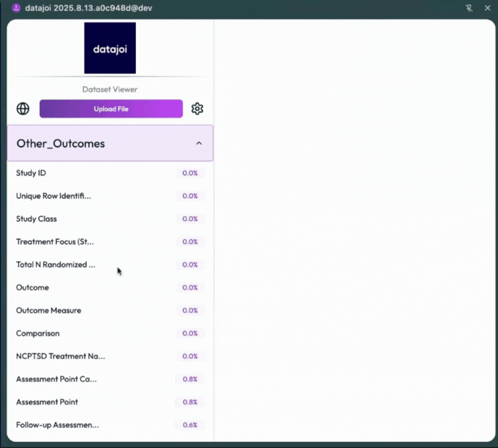Close the datajoi window
The height and width of the screenshot is (448, 498).
488,8
